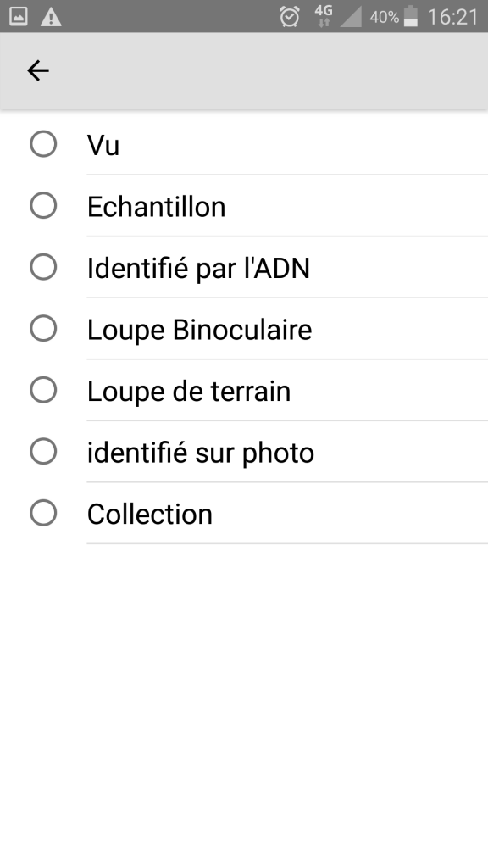Pick the Loupe de terrain radio button
The width and height of the screenshot is (488, 868).
pos(43,390)
